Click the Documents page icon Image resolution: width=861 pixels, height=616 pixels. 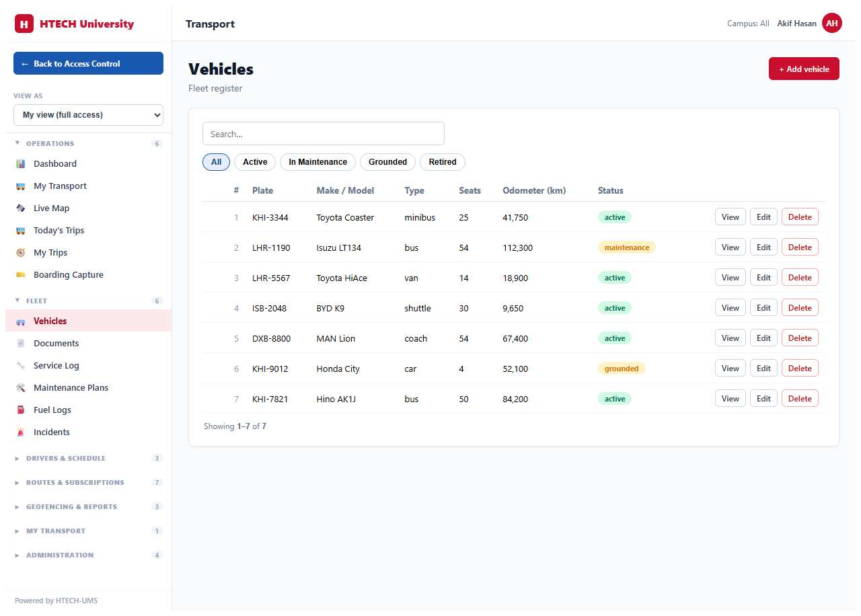tap(20, 344)
